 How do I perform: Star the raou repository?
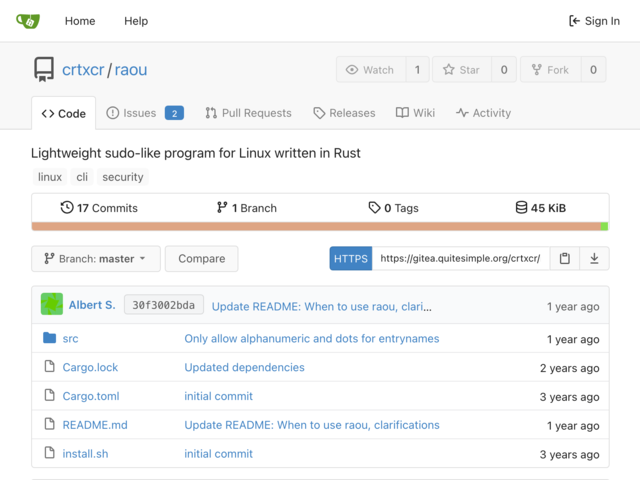click(x=462, y=70)
